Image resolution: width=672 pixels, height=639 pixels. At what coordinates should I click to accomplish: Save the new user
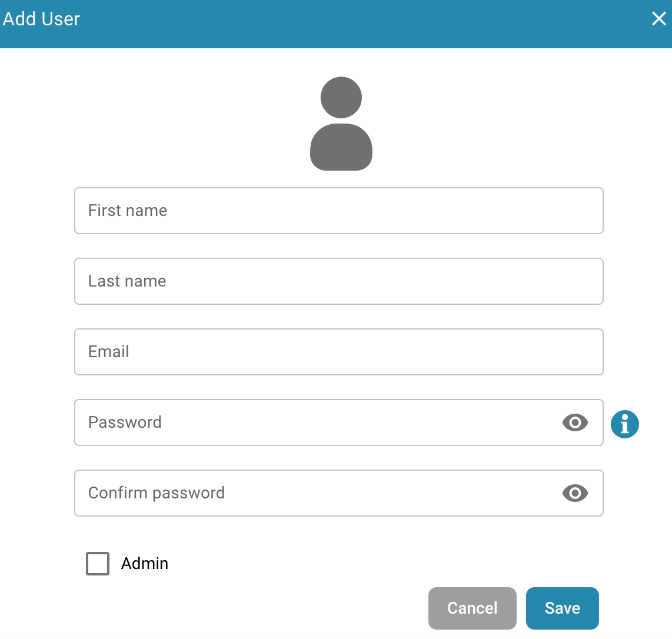pyautogui.click(x=563, y=608)
